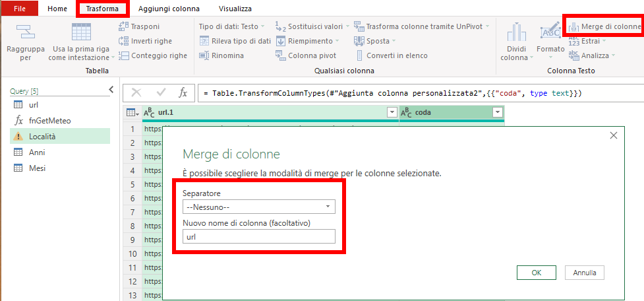Collapse the Query pane with chevron
644x301 pixels.
(x=111, y=89)
